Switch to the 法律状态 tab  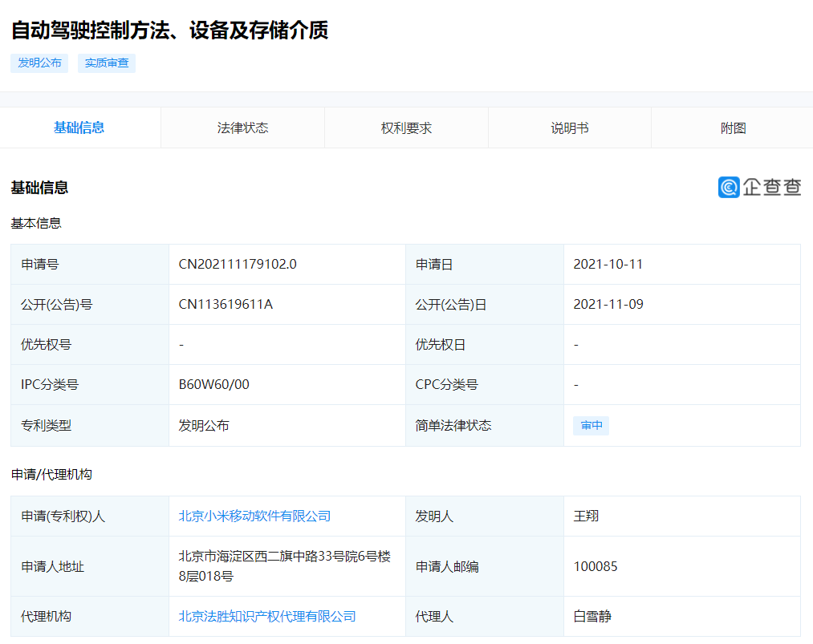[x=242, y=128]
